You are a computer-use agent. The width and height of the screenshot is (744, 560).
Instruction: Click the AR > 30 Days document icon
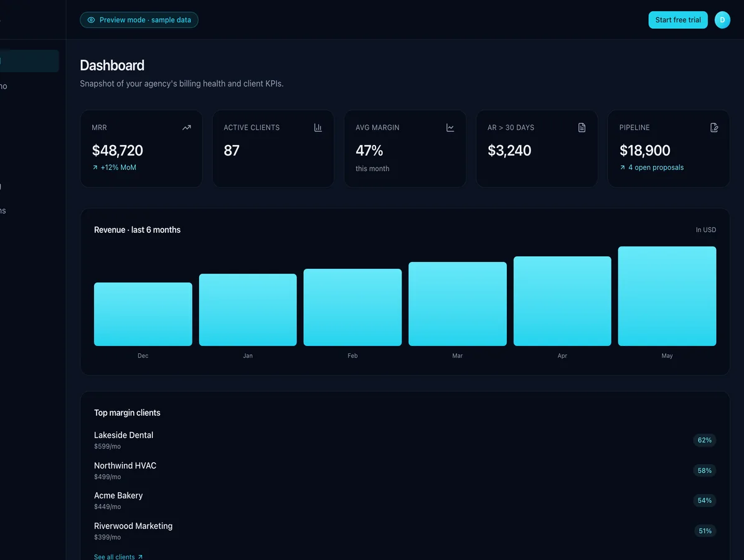(582, 128)
